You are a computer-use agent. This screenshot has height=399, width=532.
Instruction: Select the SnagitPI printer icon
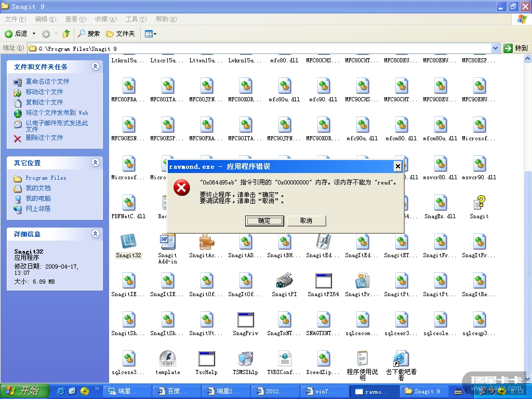click(284, 281)
